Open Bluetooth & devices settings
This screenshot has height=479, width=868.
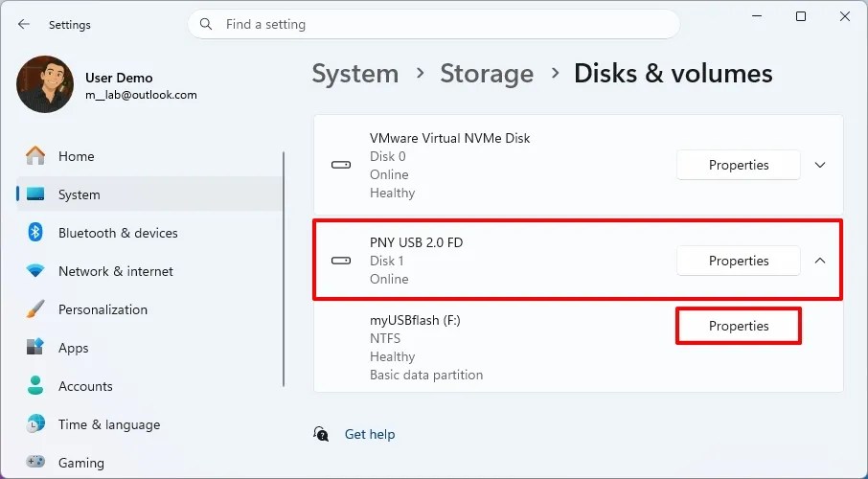(149, 233)
